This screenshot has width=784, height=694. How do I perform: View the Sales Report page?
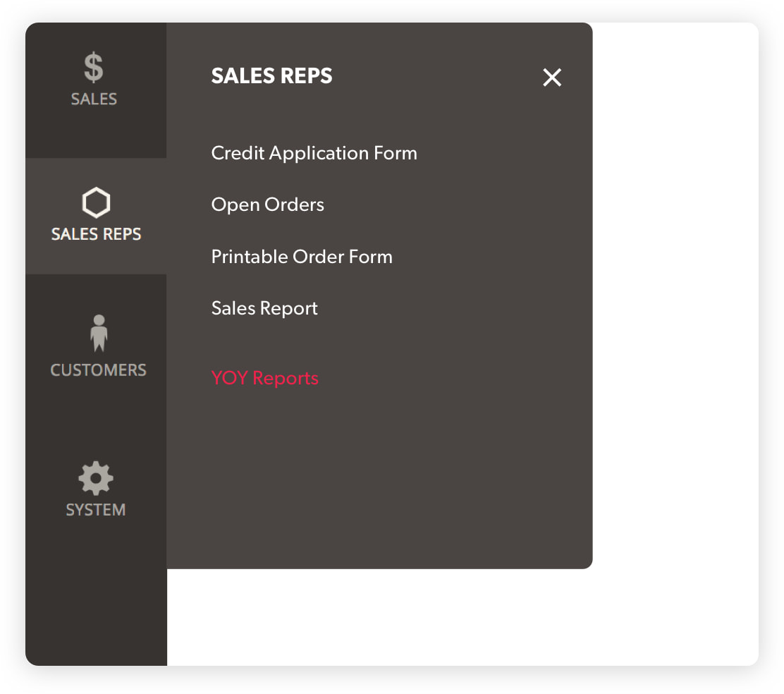(x=264, y=308)
